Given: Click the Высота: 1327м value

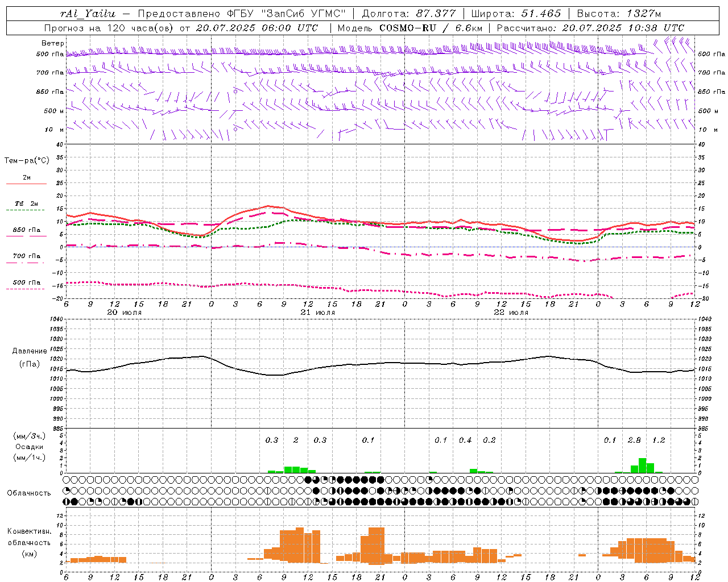Looking at the screenshot, I should tap(619, 14).
